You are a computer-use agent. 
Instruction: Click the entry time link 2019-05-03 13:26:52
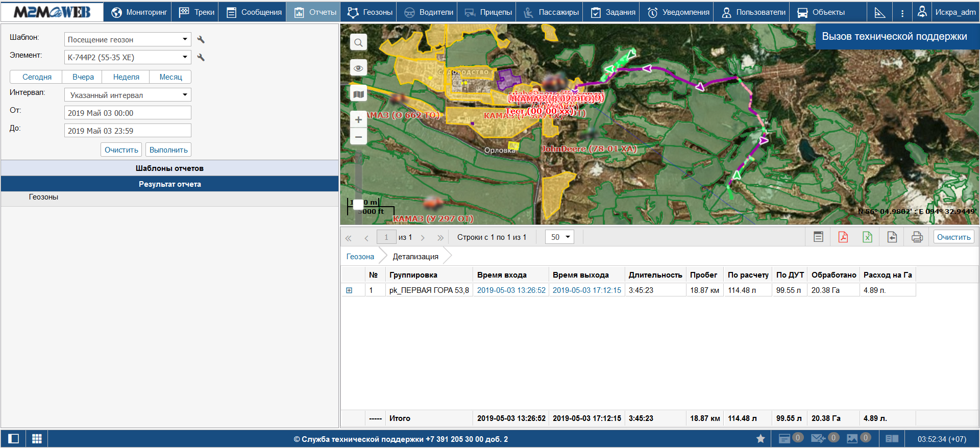pyautogui.click(x=511, y=290)
